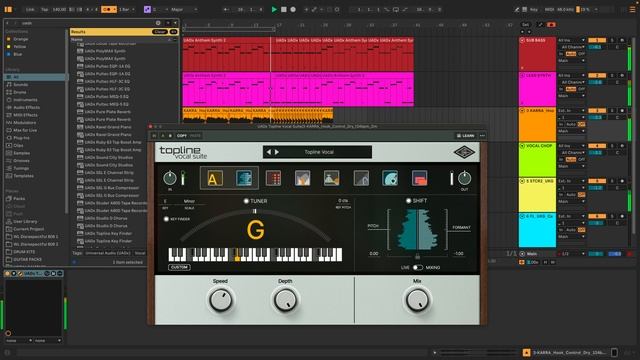Viewport: 640px width, 360px height.
Task: Open the hamburger menu at top right
Action: (x=632, y=9)
